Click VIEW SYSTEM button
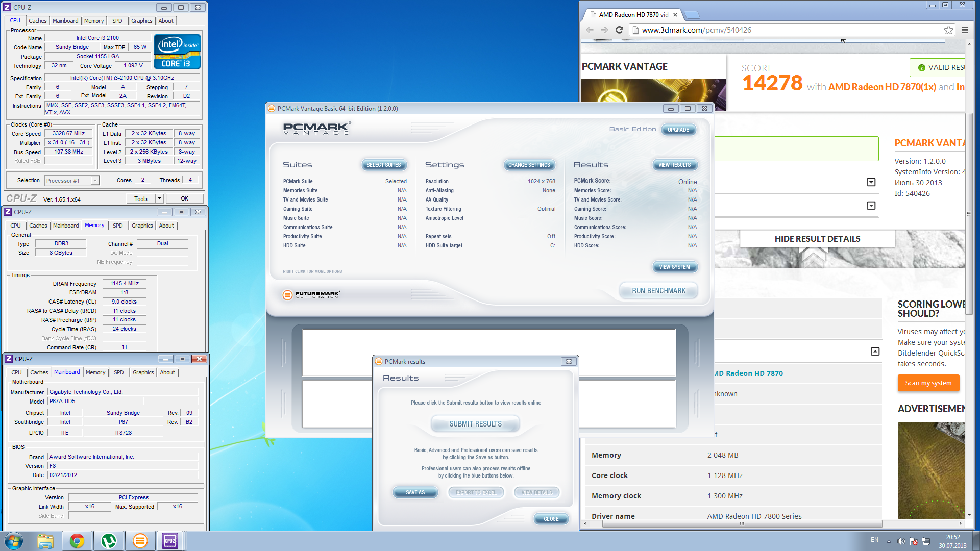The width and height of the screenshot is (980, 551). (x=675, y=267)
